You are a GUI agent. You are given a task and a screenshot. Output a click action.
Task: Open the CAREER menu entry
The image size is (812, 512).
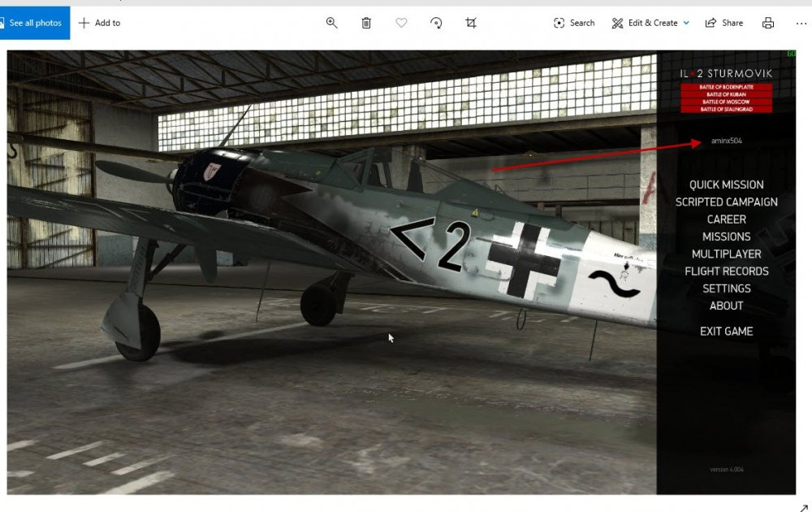pyautogui.click(x=726, y=219)
